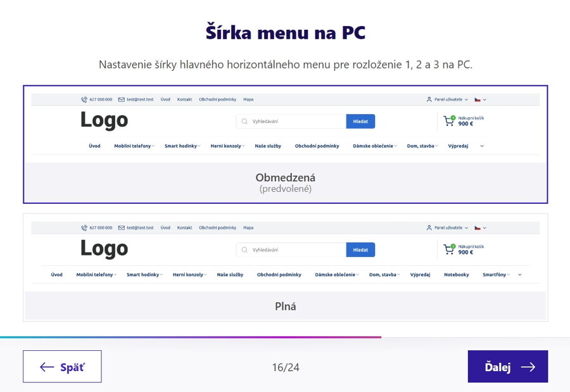The width and height of the screenshot is (570, 392).
Task: Select the Obmedzená (predvolené) width option
Action: 285,182
